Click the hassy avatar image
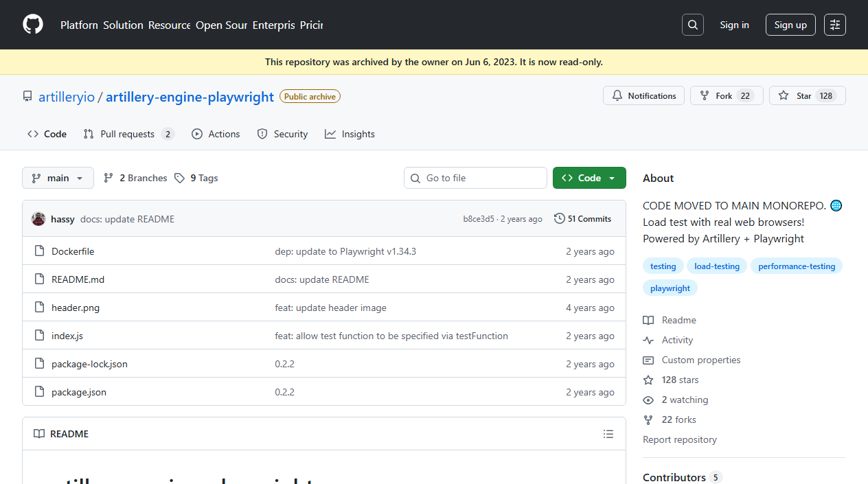 pos(38,219)
